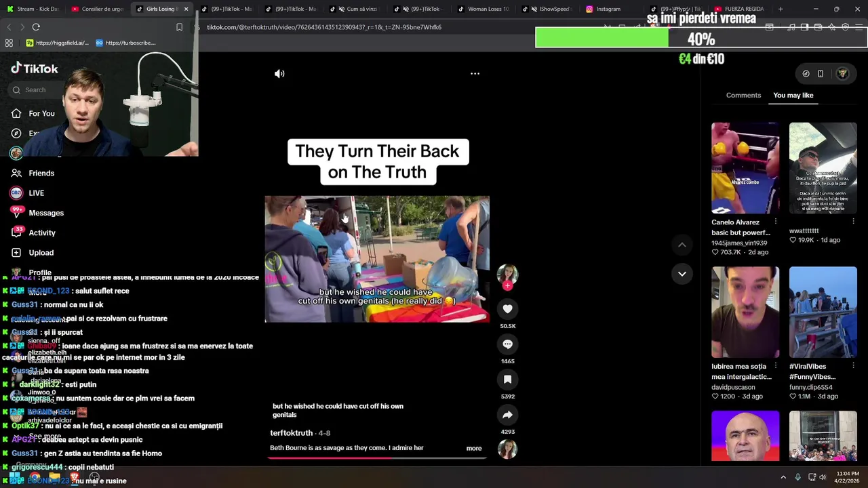The image size is (868, 488).
Task: Open terftoktruth profile link
Action: 291,433
